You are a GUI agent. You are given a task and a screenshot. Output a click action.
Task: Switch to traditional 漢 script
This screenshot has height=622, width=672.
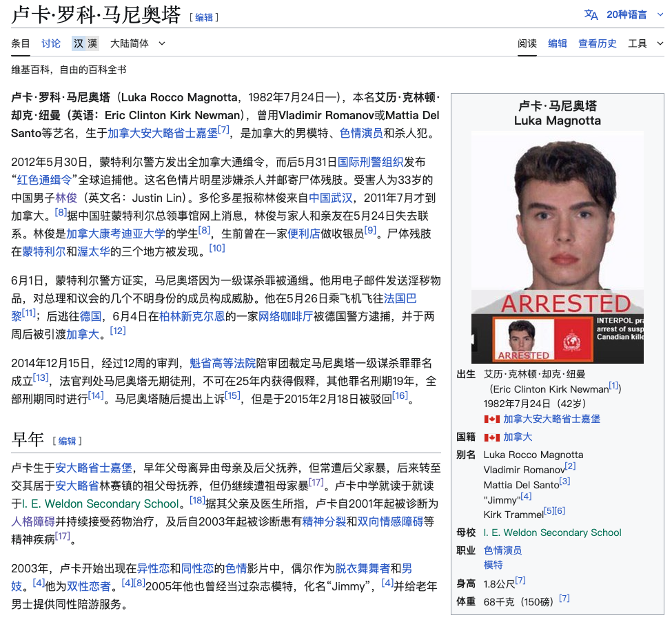tap(92, 43)
